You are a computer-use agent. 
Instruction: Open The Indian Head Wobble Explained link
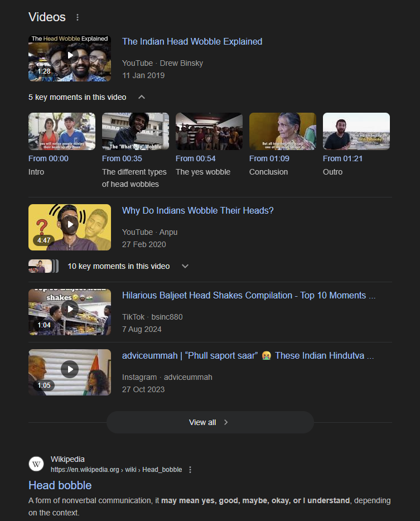192,41
